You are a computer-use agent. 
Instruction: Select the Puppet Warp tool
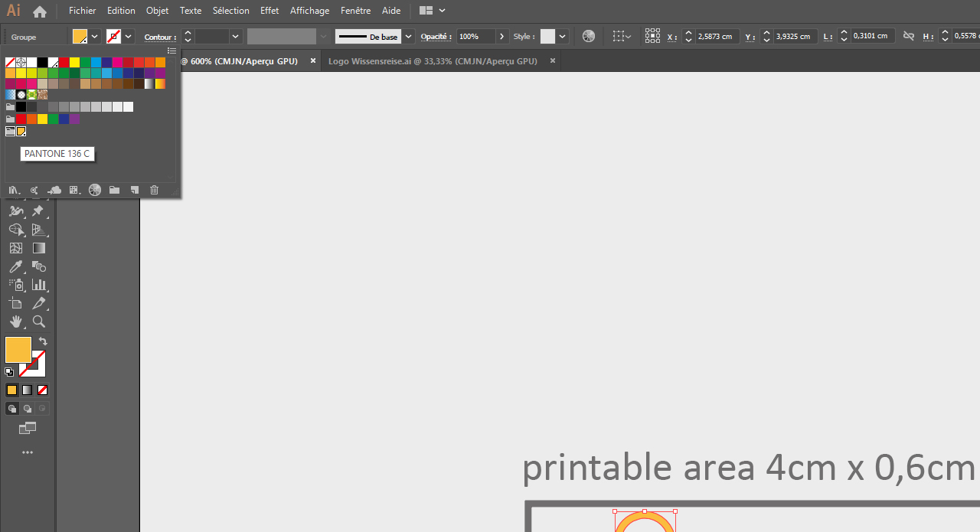pos(38,211)
